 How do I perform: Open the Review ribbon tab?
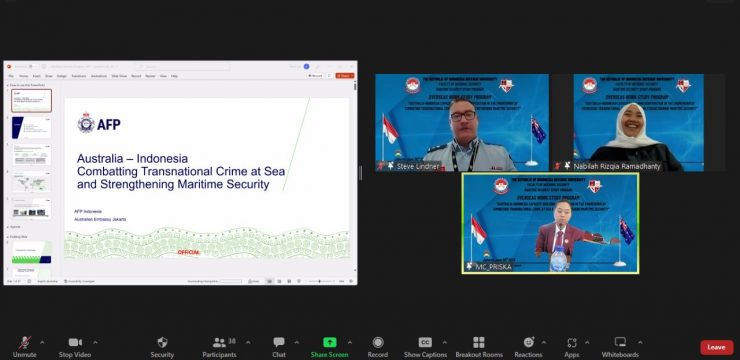[150, 76]
